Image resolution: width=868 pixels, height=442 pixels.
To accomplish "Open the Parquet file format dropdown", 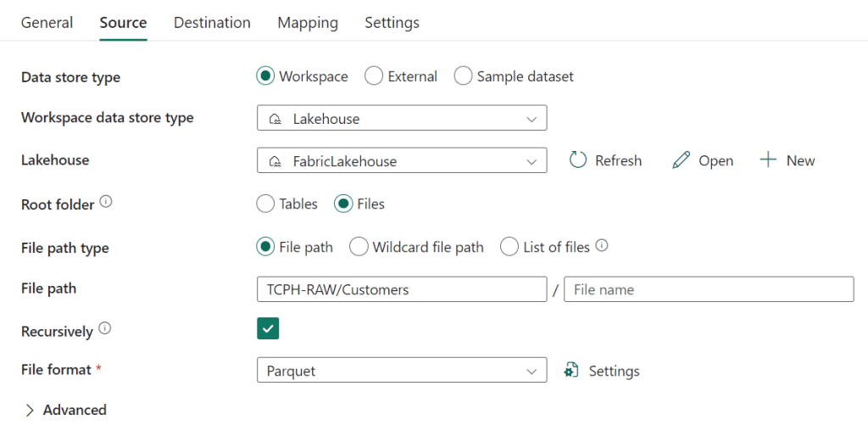I will click(x=402, y=371).
